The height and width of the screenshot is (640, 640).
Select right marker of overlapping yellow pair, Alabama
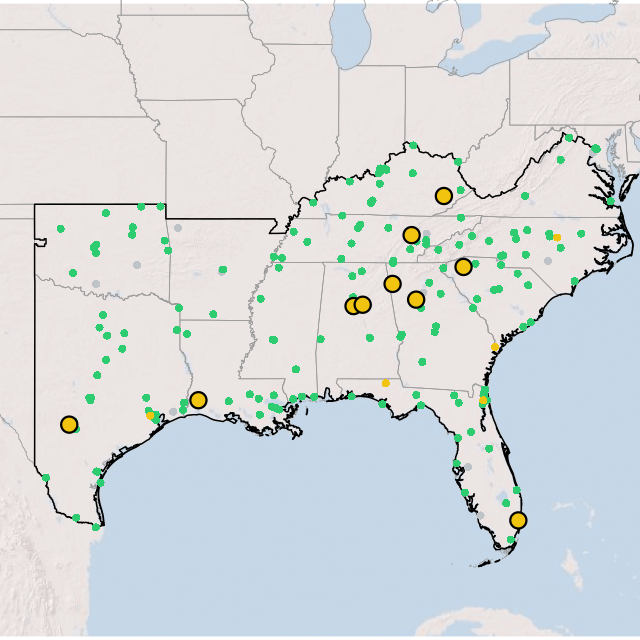tap(362, 304)
